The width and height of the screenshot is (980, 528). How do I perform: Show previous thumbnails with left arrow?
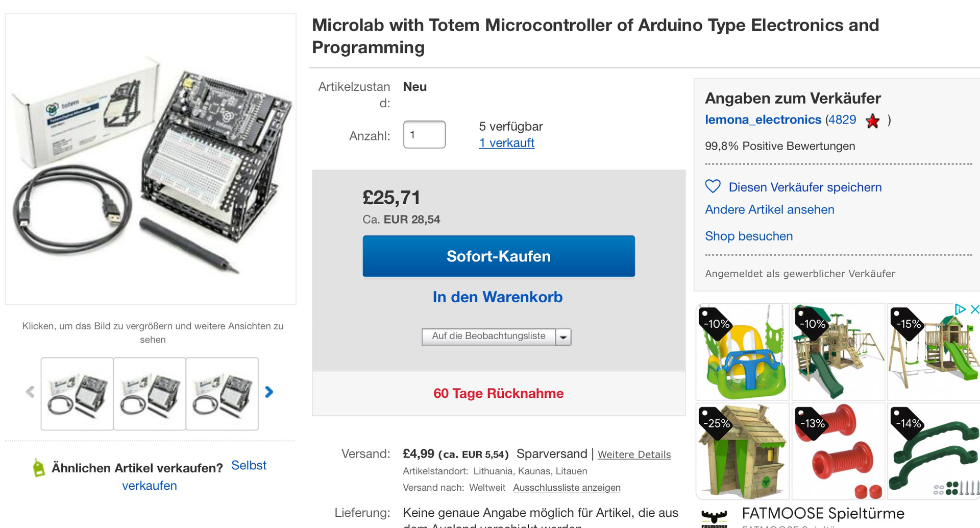pos(30,392)
